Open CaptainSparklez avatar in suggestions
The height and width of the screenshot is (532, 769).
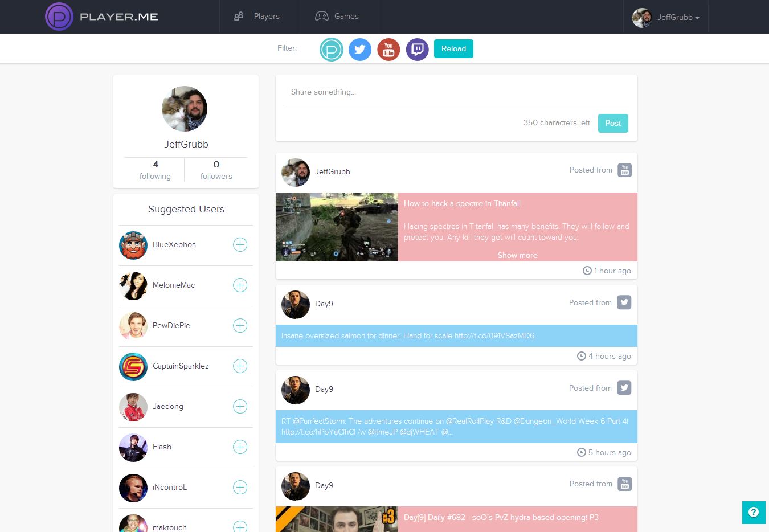[x=133, y=367]
